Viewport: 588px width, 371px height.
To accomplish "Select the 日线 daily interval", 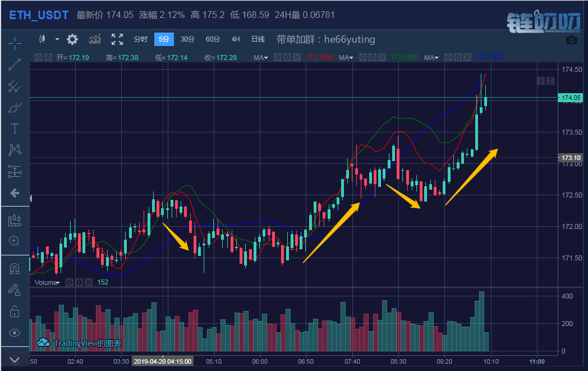I will click(x=258, y=39).
